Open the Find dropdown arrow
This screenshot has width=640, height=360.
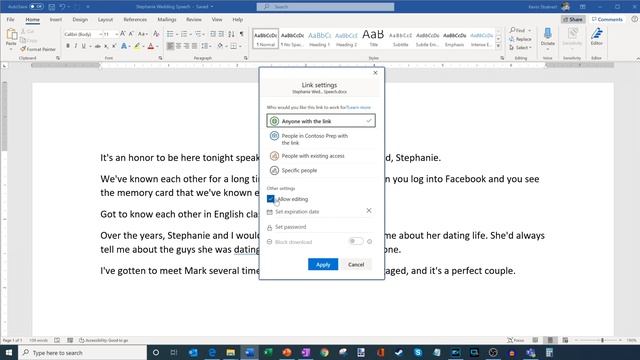pyautogui.click(x=529, y=31)
